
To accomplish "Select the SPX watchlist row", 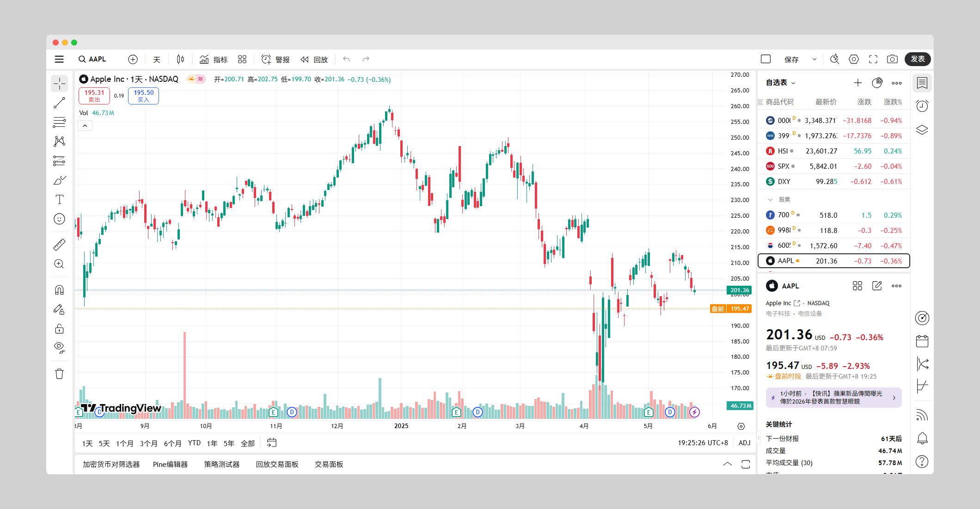I will click(834, 166).
